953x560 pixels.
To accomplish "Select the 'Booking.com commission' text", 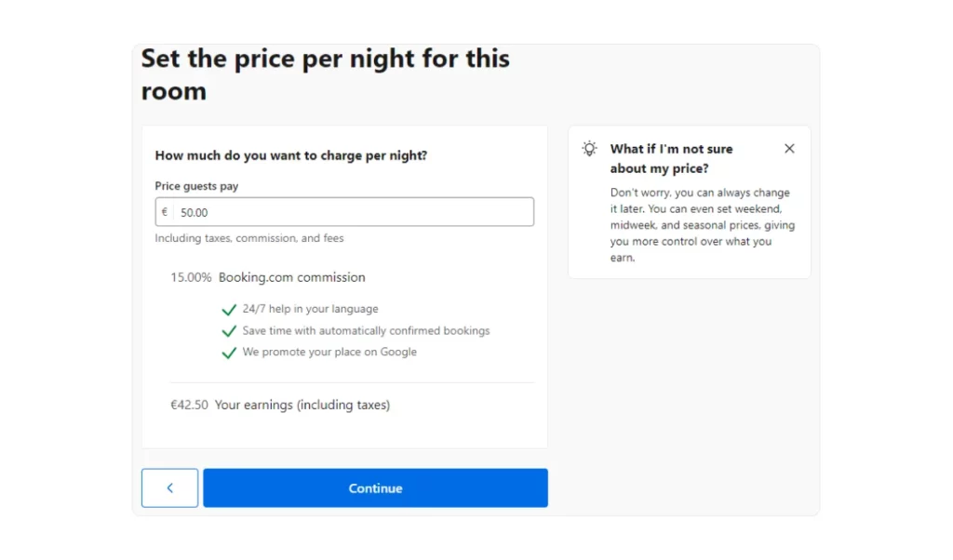I will [291, 277].
